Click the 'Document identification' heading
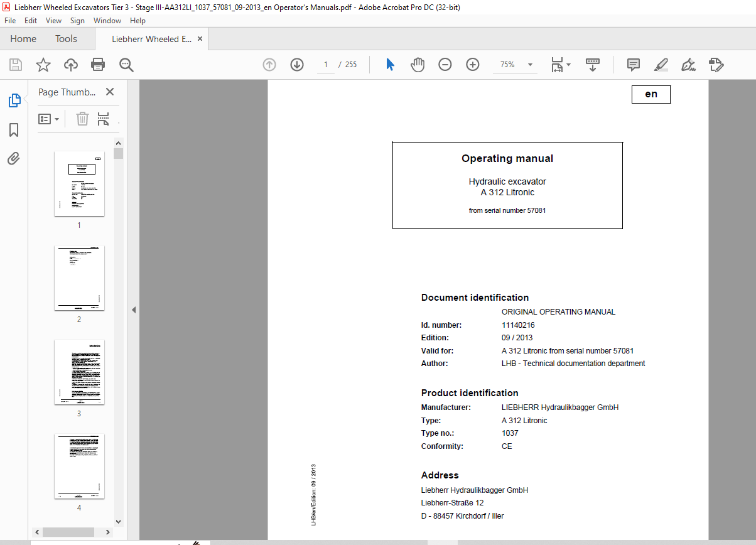 point(475,298)
